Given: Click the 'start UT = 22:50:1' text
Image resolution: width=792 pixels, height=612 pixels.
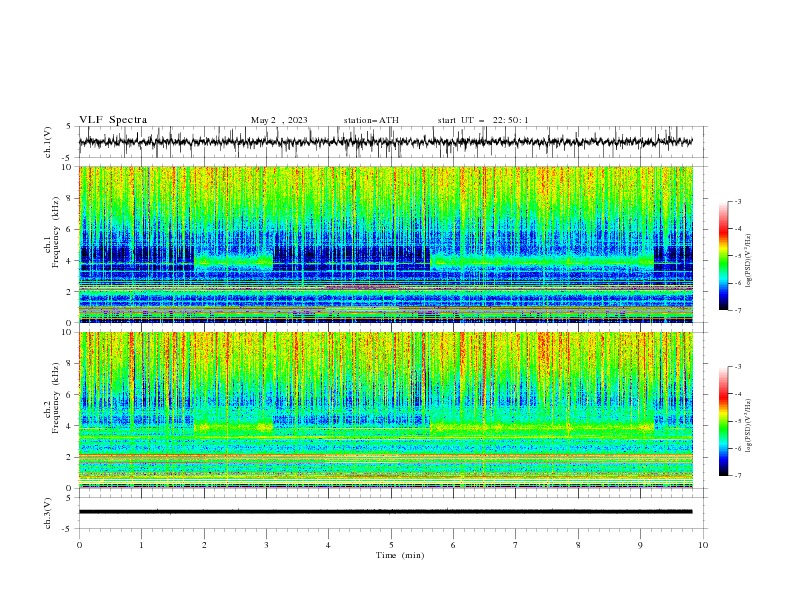Looking at the screenshot, I should (x=483, y=120).
